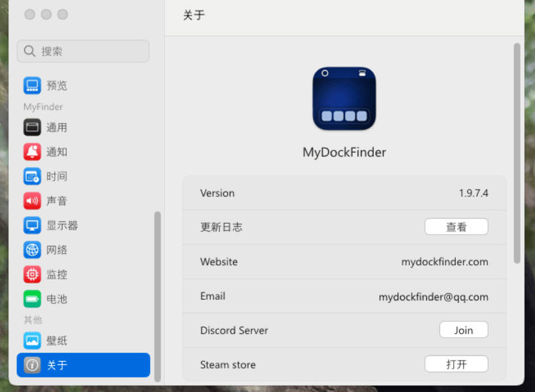Image resolution: width=535 pixels, height=392 pixels.
Task: Close the settings window
Action: [29, 14]
